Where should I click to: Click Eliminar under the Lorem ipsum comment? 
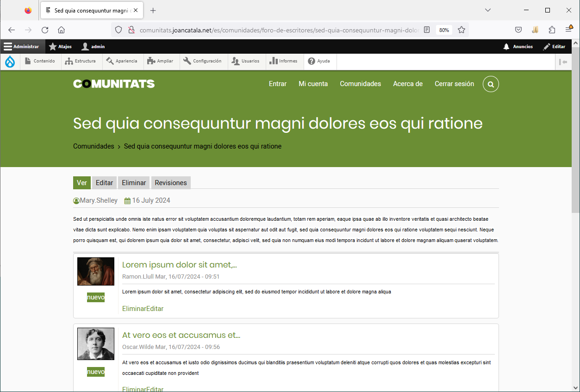134,309
